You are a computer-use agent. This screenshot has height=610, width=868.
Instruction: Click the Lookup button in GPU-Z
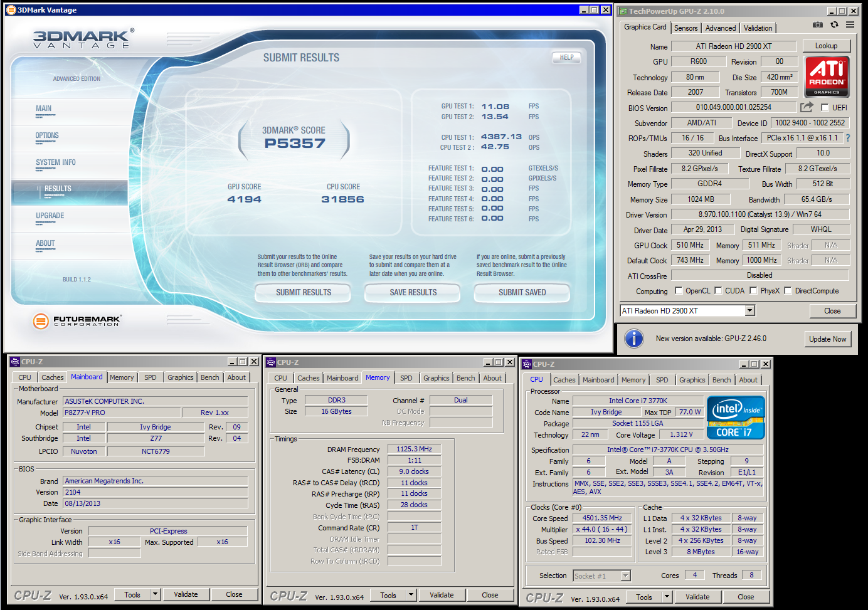[x=826, y=46]
